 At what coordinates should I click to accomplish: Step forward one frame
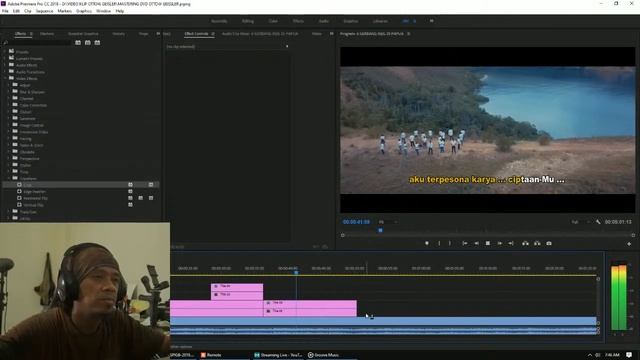pos(499,243)
